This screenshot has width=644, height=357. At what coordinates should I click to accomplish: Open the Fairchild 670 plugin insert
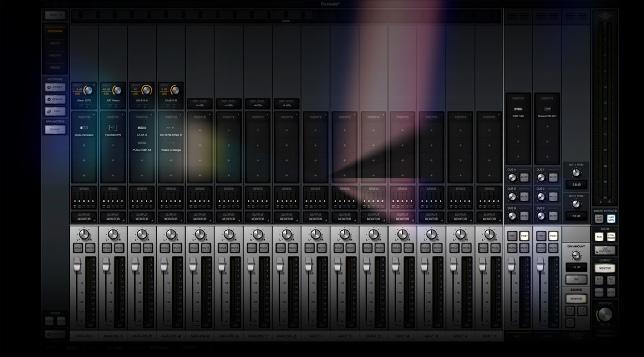coord(113,128)
